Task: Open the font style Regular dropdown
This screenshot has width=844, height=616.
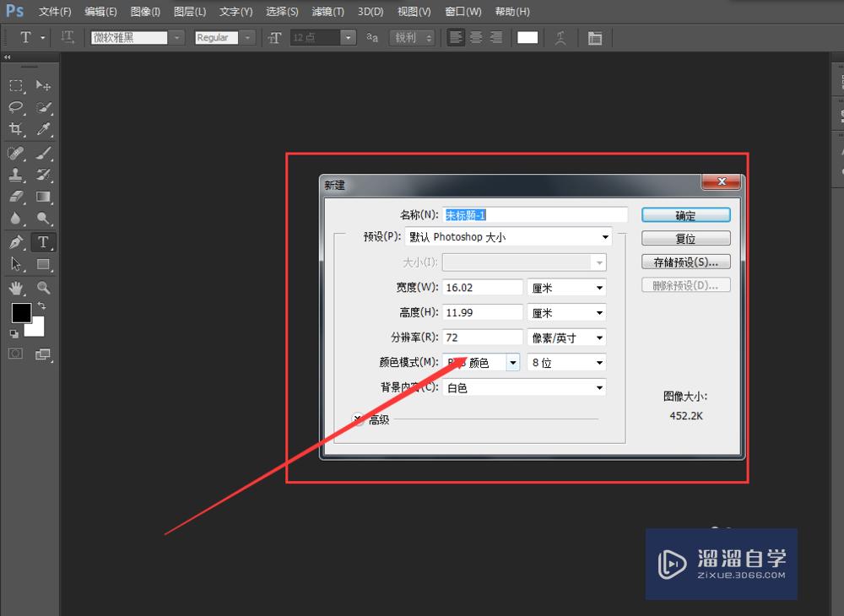Action: (247, 38)
